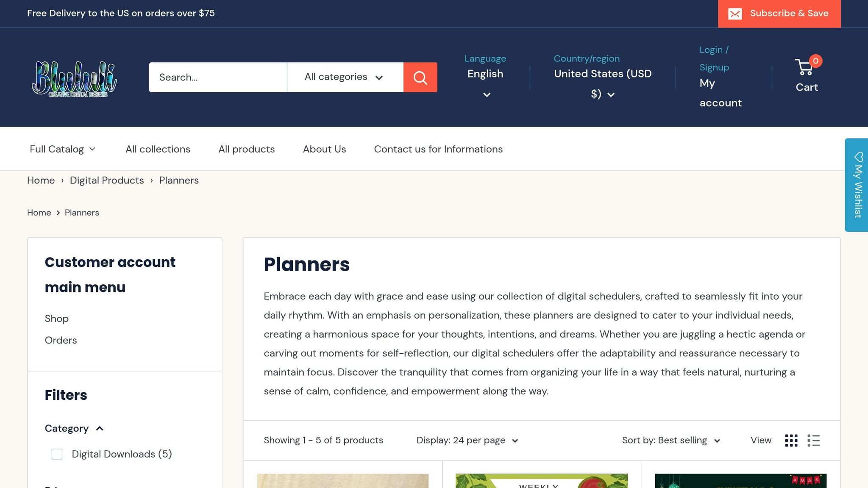Open the Country/region currency selector
Viewport: 868px width, 488px height.
(x=602, y=83)
